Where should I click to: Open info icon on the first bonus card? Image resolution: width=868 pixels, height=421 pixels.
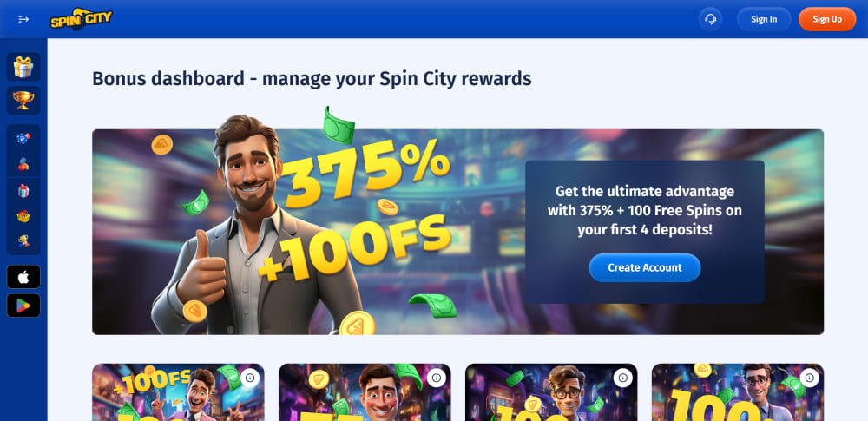pyautogui.click(x=250, y=378)
